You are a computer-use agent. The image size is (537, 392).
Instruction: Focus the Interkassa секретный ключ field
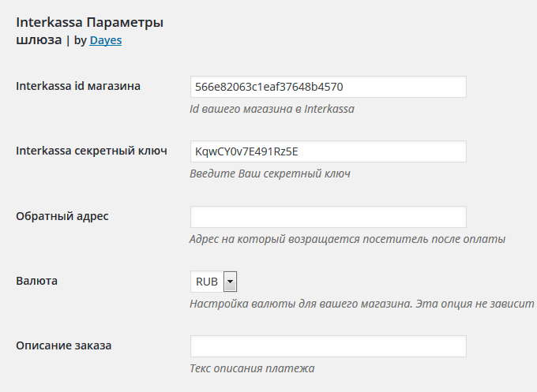(x=328, y=151)
